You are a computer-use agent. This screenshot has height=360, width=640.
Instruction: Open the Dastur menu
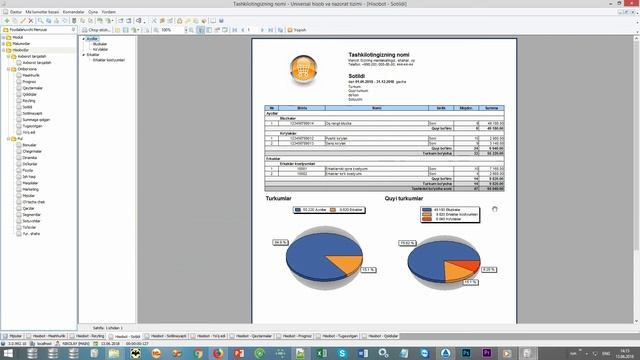pos(16,12)
